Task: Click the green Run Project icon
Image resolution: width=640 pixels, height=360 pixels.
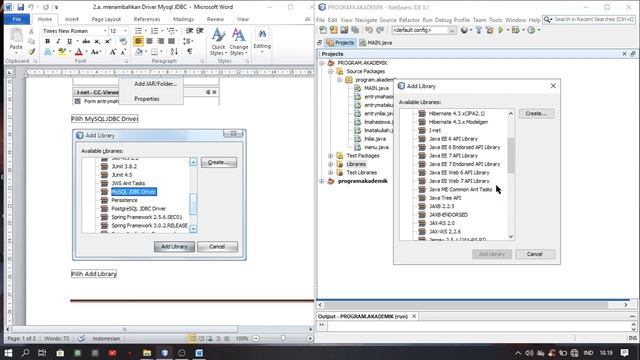Action: click(x=501, y=30)
